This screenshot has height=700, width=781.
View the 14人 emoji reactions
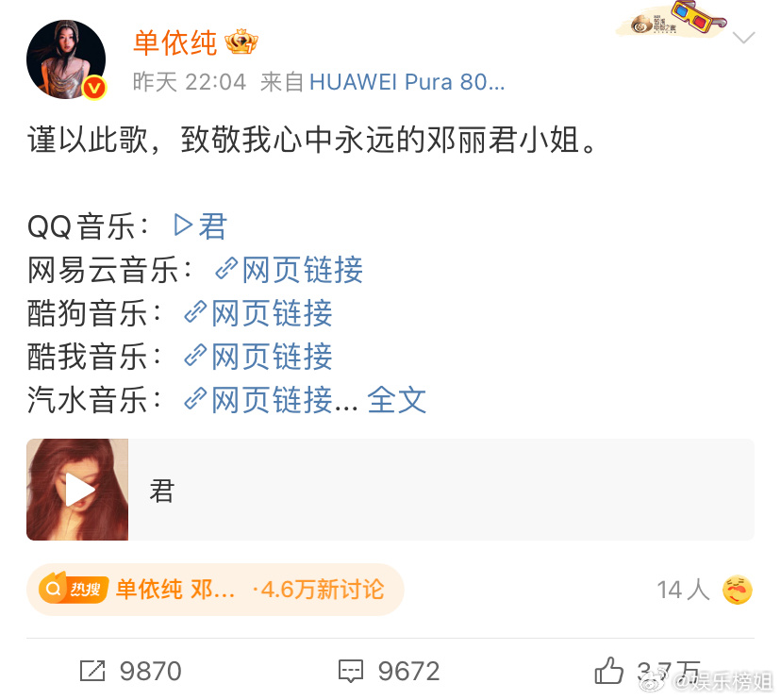click(705, 590)
